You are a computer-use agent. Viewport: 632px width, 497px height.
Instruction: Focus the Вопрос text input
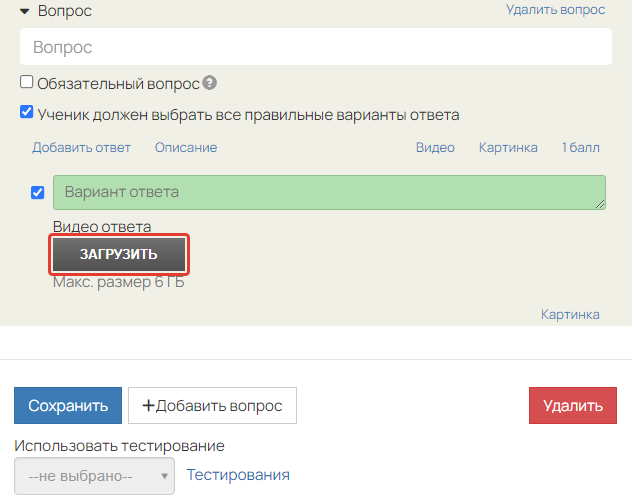coord(316,47)
